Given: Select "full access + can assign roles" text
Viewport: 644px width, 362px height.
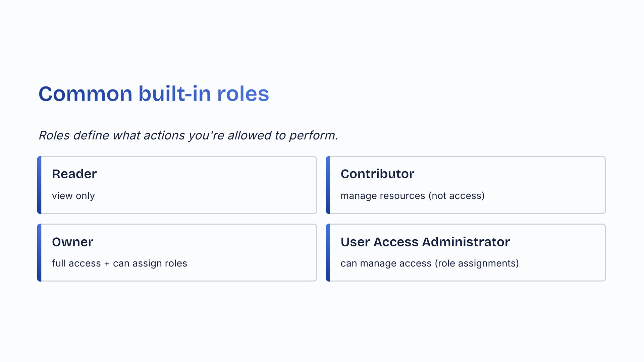Looking at the screenshot, I should pyautogui.click(x=119, y=263).
